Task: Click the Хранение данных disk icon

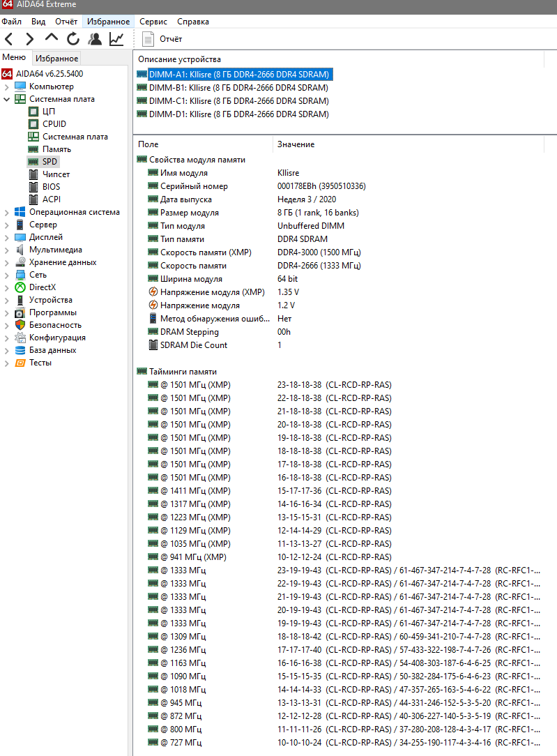Action: [20, 262]
